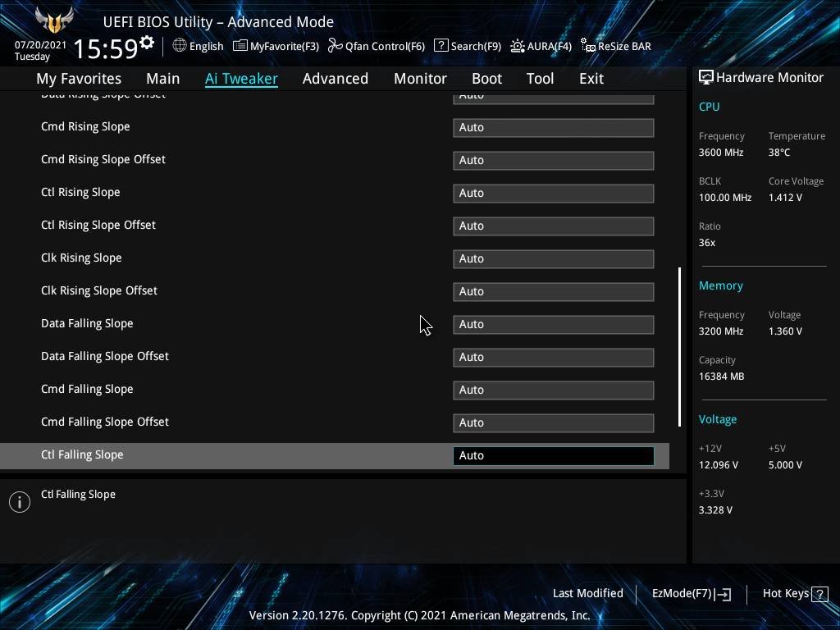The image size is (840, 630).
Task: Open Qfan Control fan icon
Action: [335, 46]
